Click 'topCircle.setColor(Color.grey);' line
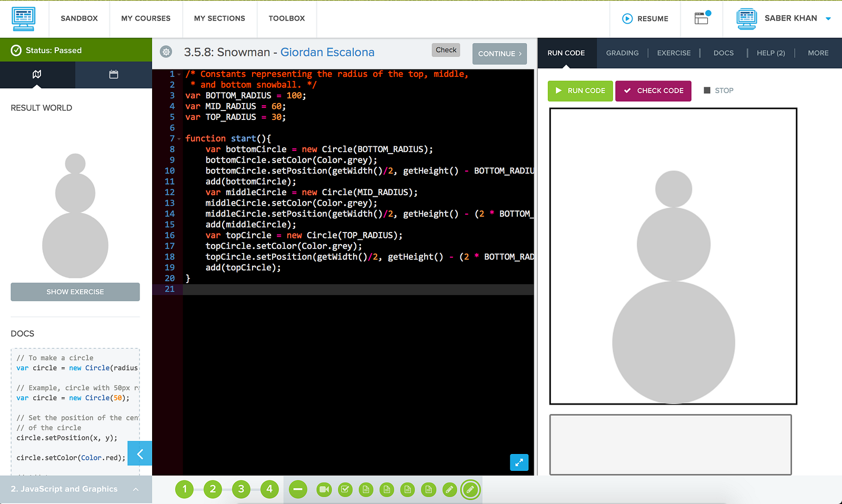The width and height of the screenshot is (842, 504). pyautogui.click(x=284, y=246)
